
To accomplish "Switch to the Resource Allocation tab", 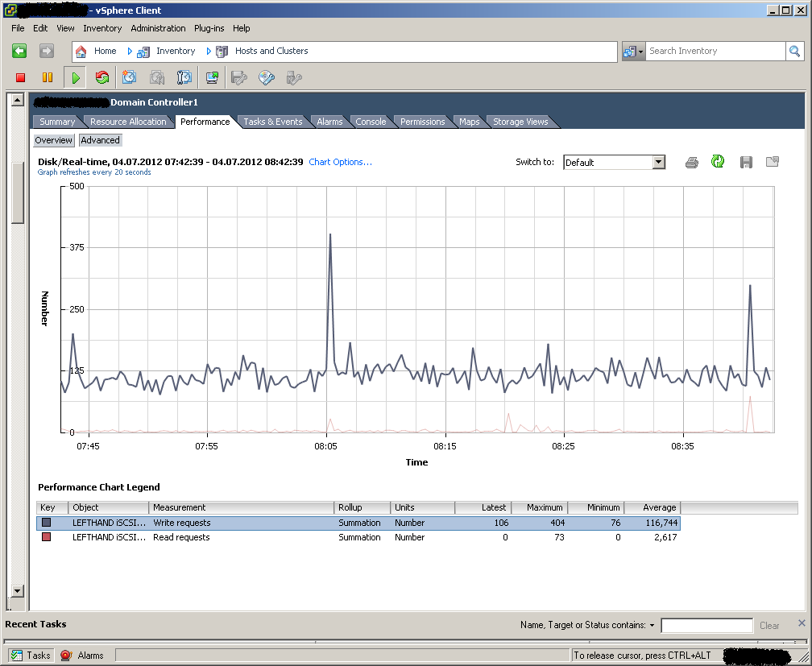I will click(128, 122).
